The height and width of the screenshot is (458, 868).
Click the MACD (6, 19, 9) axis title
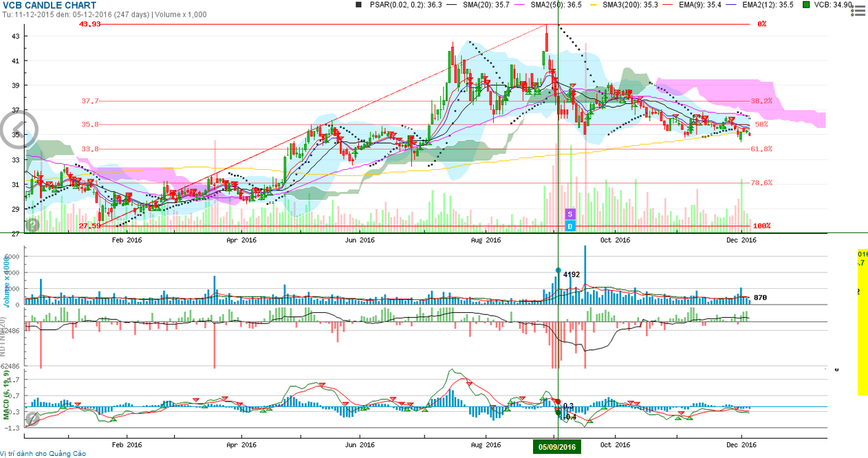pyautogui.click(x=6, y=395)
